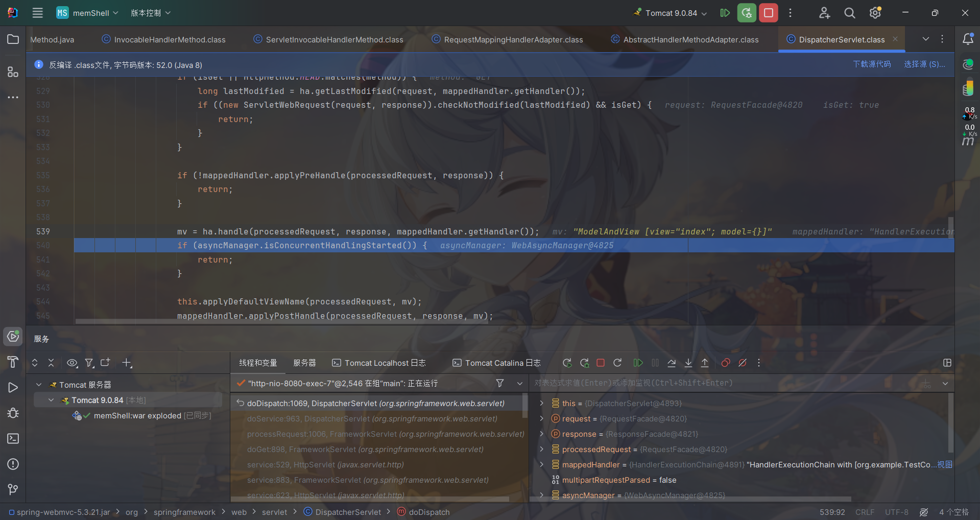Open the Services filter funnel
Viewport: 980px width, 520px height.
[89, 363]
